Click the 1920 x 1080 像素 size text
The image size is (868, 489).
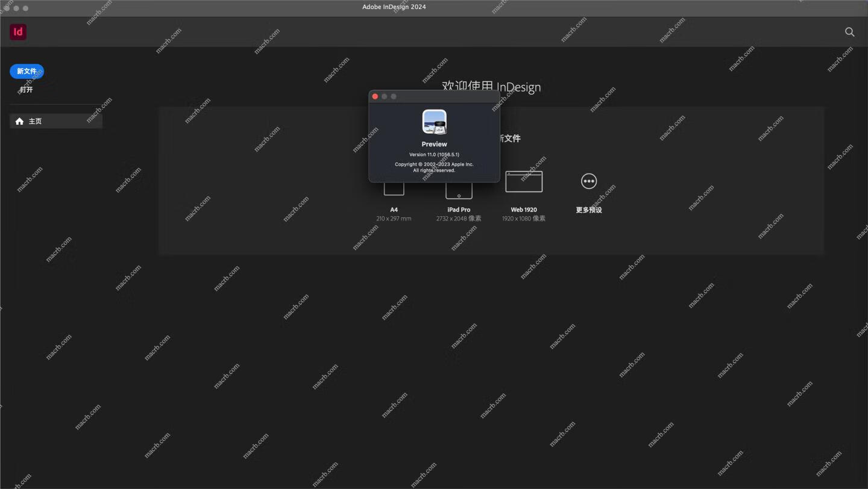coord(524,219)
